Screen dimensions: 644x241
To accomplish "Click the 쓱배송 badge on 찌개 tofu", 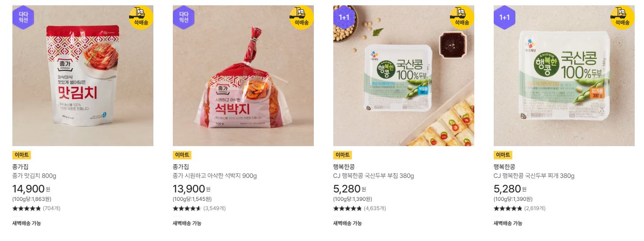I will [x=623, y=17].
